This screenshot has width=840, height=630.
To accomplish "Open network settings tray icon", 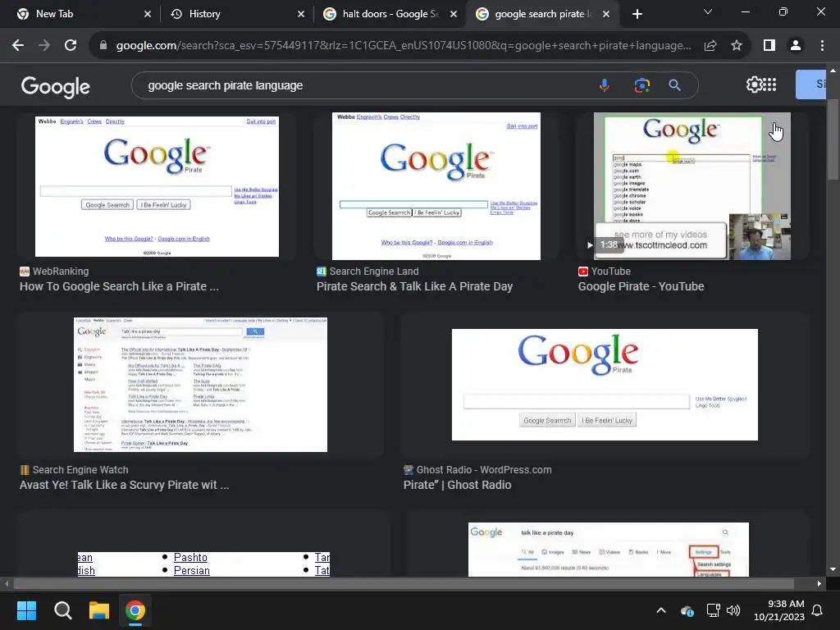I will pyautogui.click(x=713, y=610).
